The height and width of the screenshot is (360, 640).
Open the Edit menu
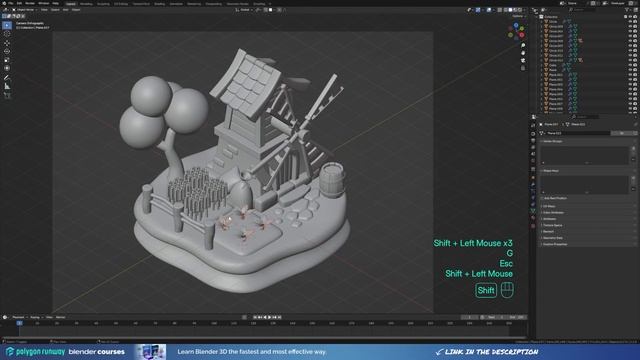19,3
